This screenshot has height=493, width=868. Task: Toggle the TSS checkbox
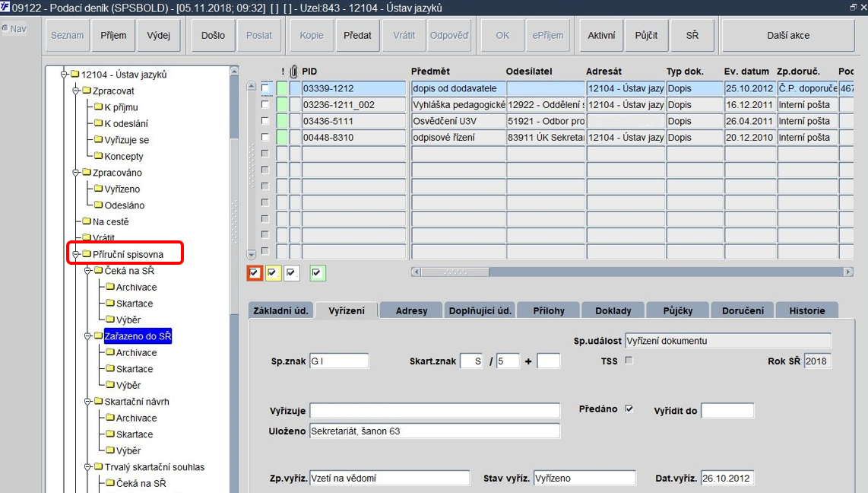click(629, 360)
